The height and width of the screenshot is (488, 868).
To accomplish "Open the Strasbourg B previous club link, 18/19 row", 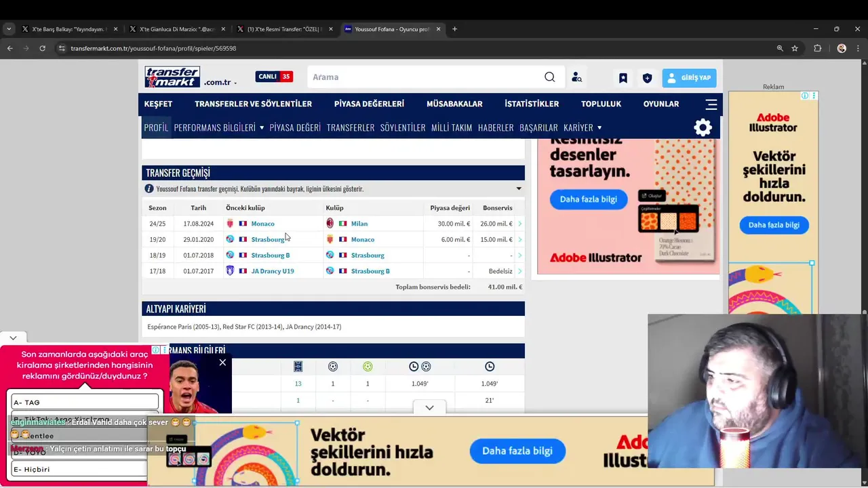I will 271,255.
